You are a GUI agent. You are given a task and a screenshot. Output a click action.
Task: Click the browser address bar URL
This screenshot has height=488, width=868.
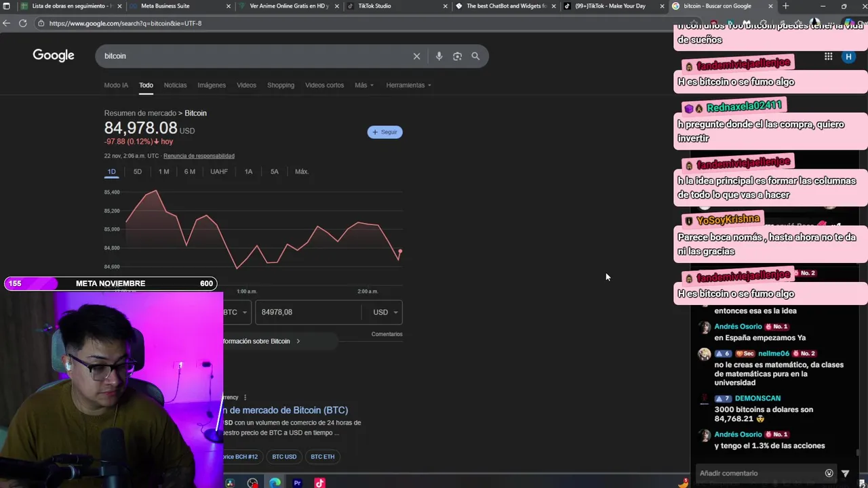pos(125,23)
